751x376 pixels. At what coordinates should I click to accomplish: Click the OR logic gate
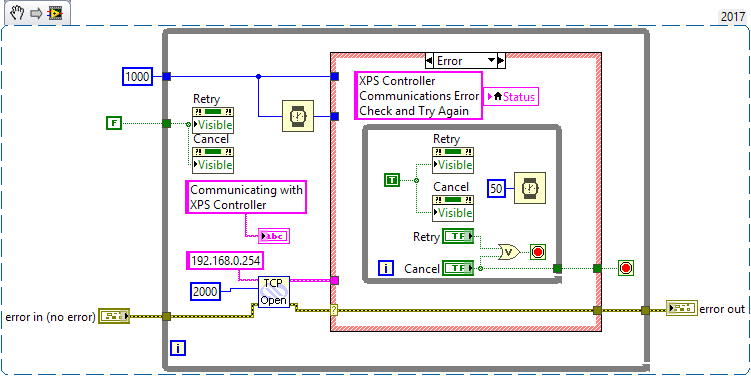[510, 251]
